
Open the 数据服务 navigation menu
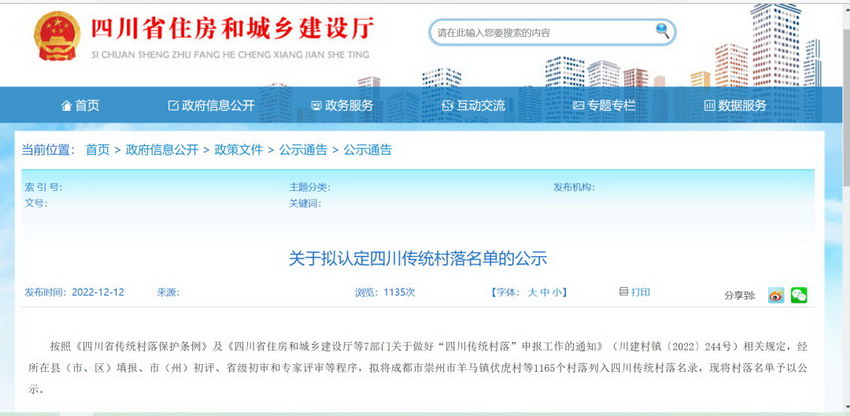click(735, 105)
